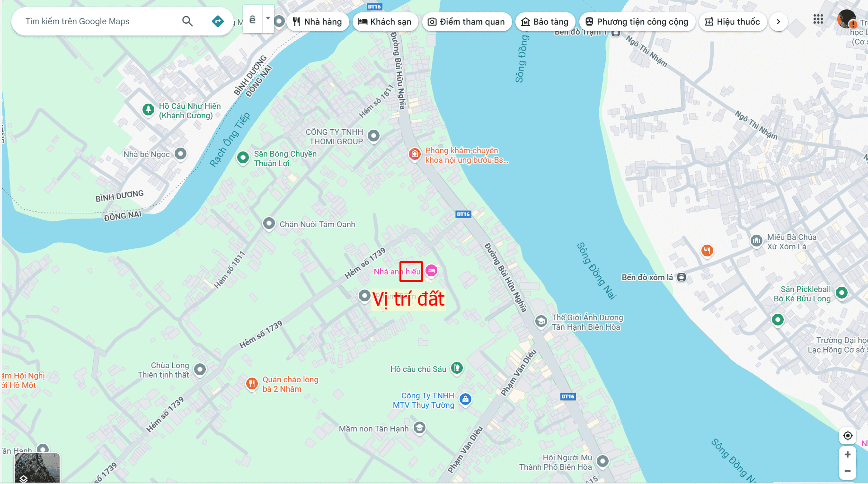This screenshot has height=484, width=868.
Task: Select the Bảo tàng filter chip
Action: [545, 22]
